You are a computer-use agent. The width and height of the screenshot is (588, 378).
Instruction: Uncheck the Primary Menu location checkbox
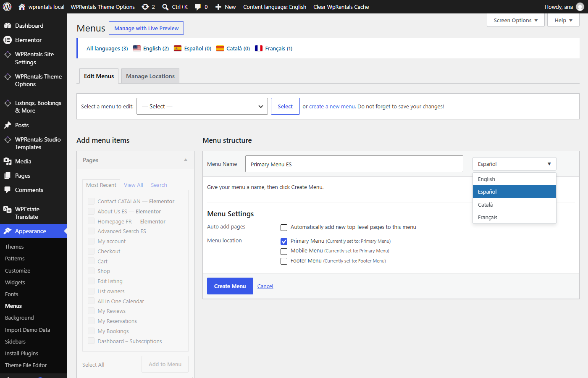284,241
